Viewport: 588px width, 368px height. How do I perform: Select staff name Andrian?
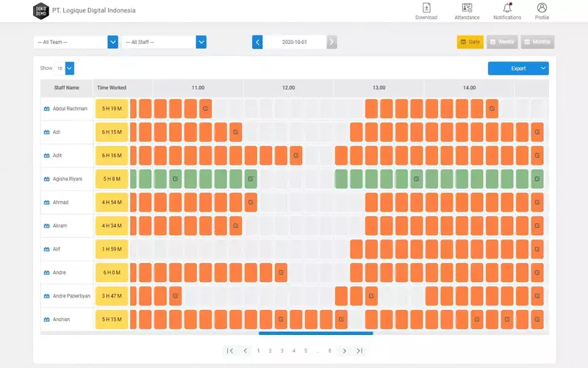pyautogui.click(x=61, y=320)
